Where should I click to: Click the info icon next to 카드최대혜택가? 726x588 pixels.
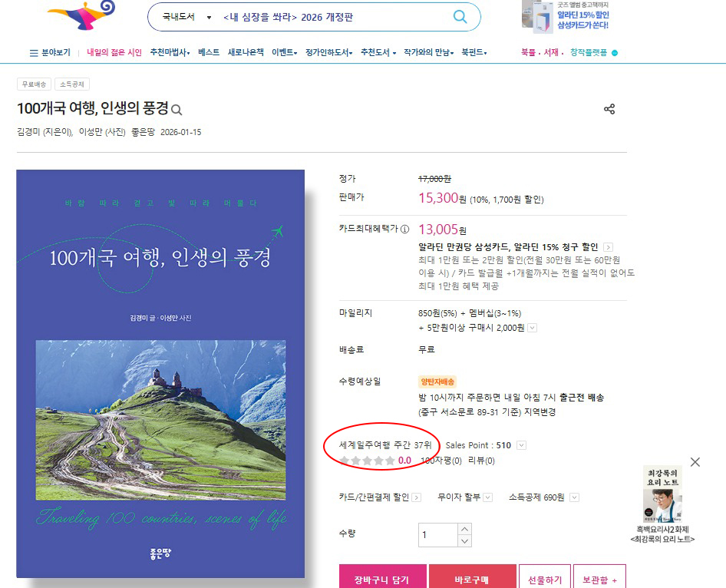click(404, 229)
